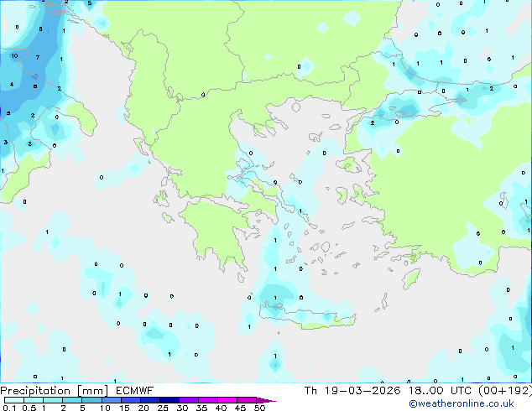Screen dimensions: 532x411
Task: Click the 'Precipitation' title text
Action: coord(35,391)
